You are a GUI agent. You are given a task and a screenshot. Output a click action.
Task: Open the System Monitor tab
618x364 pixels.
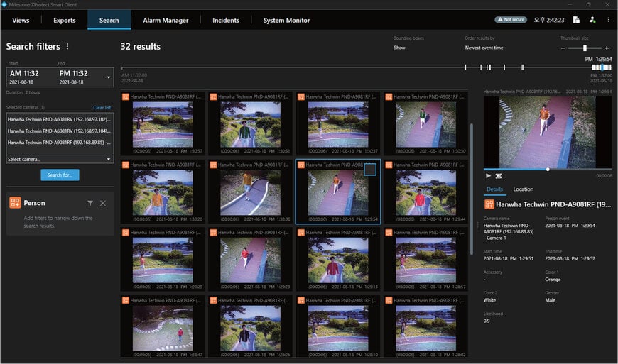[x=286, y=20]
